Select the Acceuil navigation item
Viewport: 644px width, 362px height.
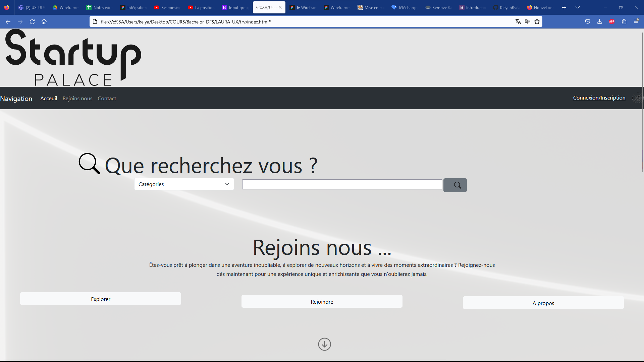[x=48, y=98]
